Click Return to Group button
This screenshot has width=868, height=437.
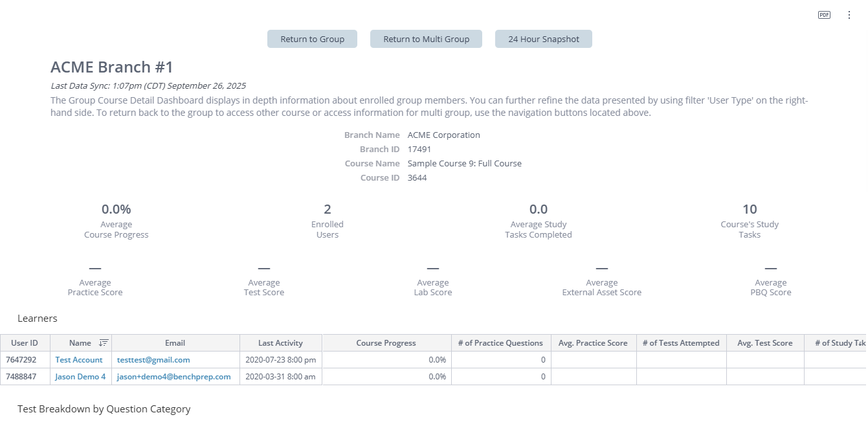pos(312,39)
